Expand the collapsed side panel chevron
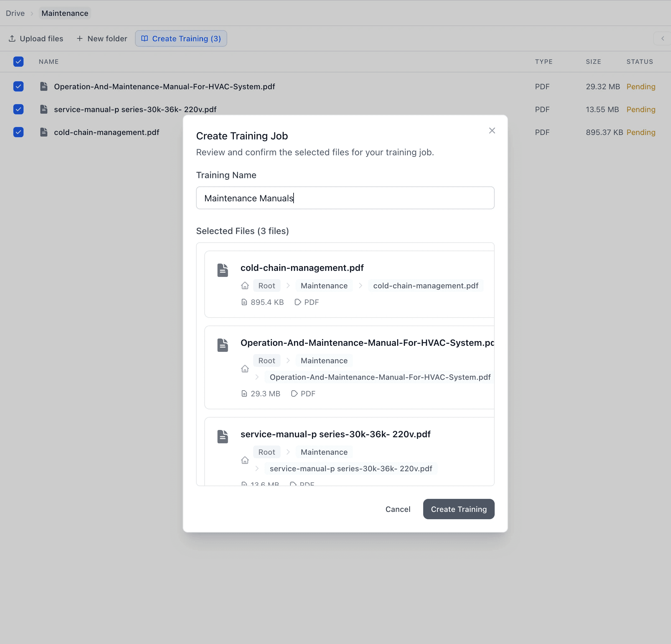 pos(662,38)
